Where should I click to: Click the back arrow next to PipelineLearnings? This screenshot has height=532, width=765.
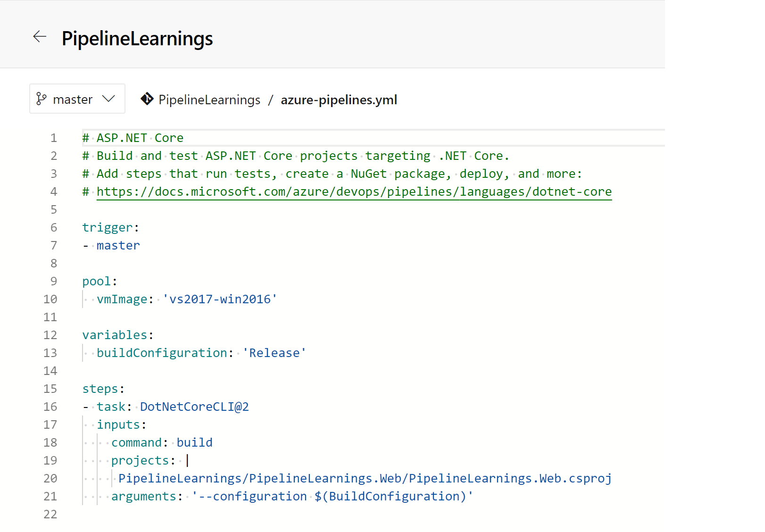pos(40,37)
